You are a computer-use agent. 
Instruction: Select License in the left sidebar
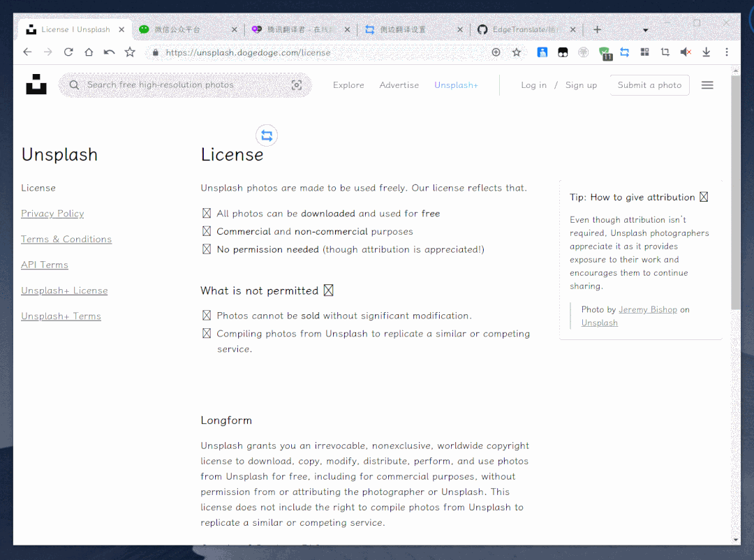click(38, 188)
